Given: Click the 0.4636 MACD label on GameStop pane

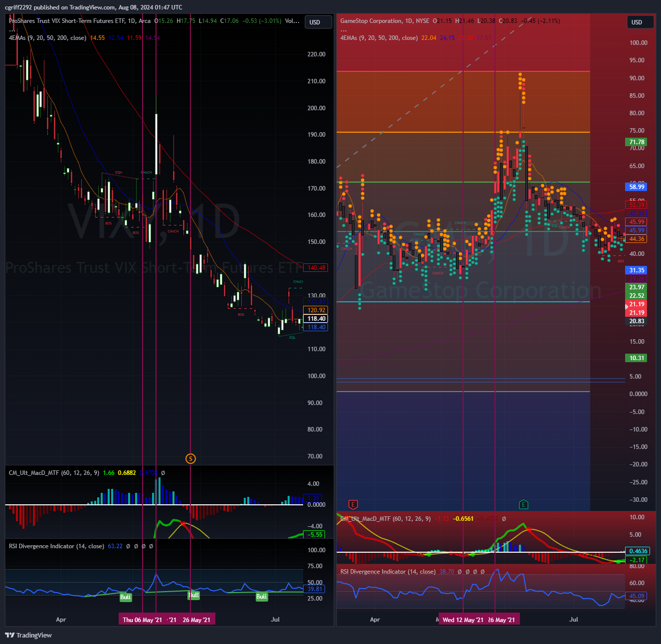Looking at the screenshot, I should (x=638, y=551).
